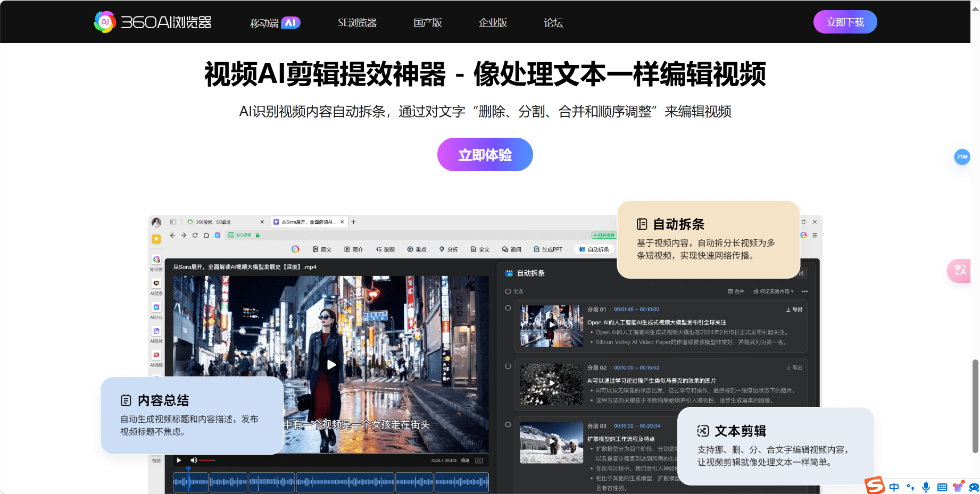
Task: Click the 立即体验 button
Action: [485, 154]
